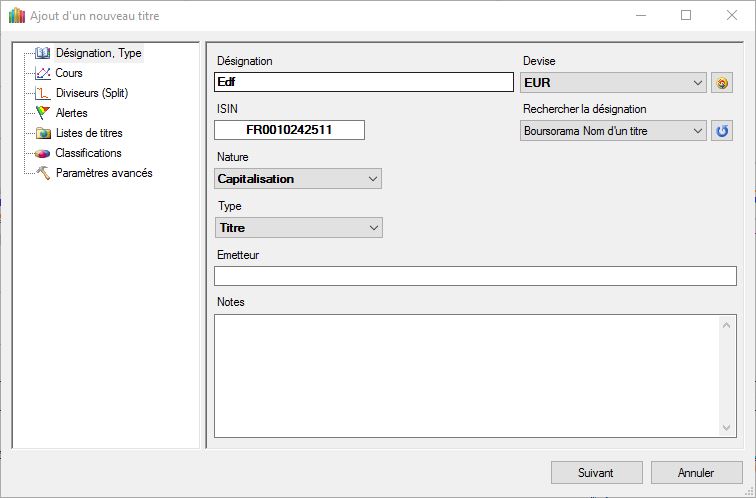Go to Alertes section in sidebar
This screenshot has width=756, height=498.
[x=72, y=113]
